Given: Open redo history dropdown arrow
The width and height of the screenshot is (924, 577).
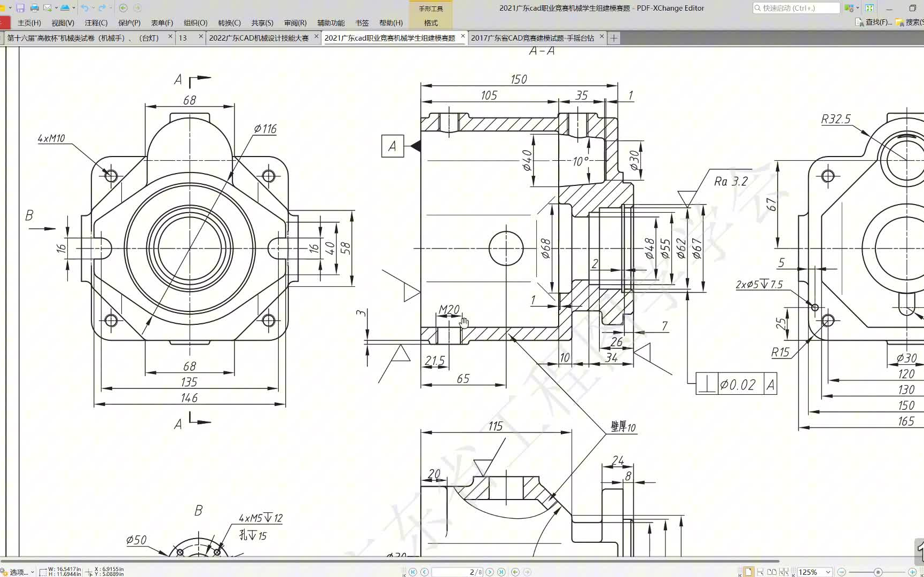Looking at the screenshot, I should [x=111, y=8].
